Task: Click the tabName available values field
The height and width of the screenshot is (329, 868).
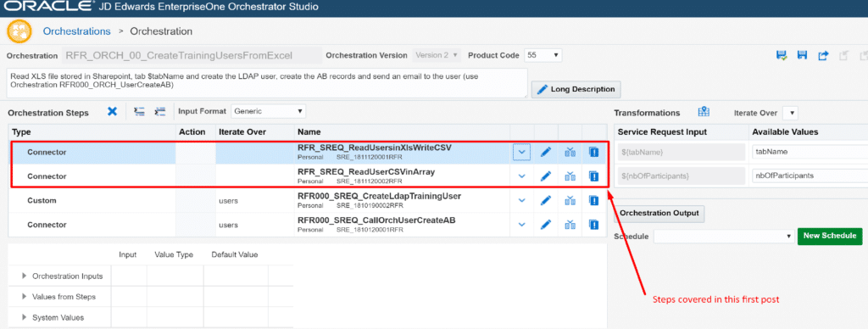Action: pos(810,152)
